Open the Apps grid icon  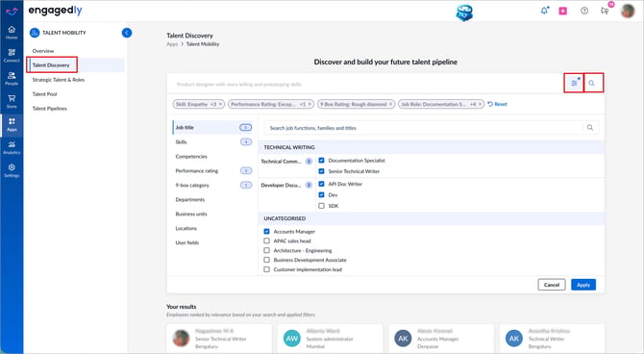coord(12,125)
